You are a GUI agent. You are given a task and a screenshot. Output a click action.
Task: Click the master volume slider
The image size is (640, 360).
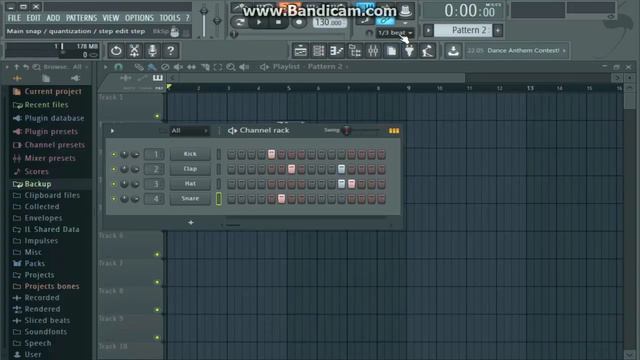[204, 21]
